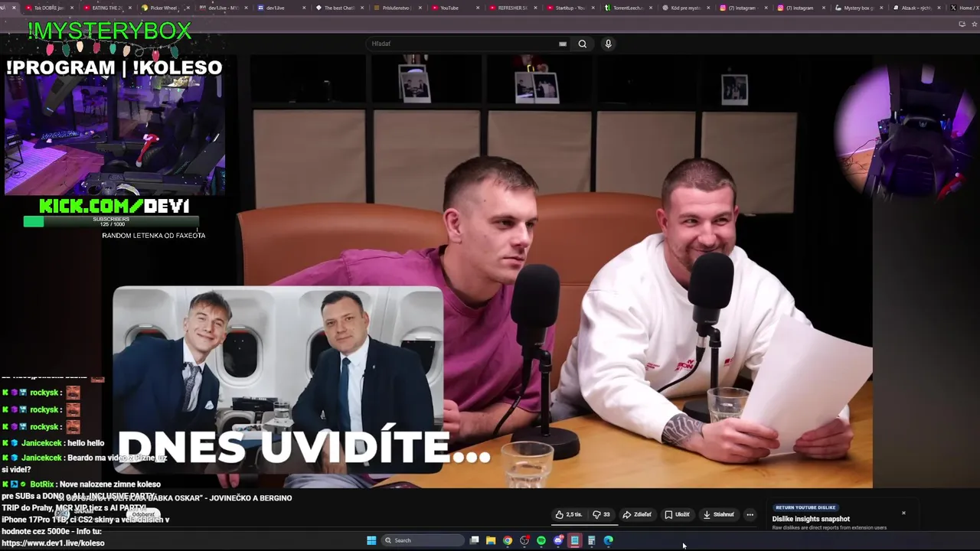Open File Explorer from the taskbar
This screenshot has width=980, height=551.
tap(491, 540)
